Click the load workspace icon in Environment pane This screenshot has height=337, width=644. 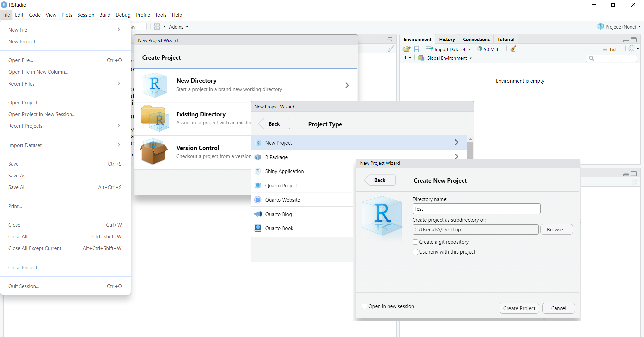click(x=407, y=49)
